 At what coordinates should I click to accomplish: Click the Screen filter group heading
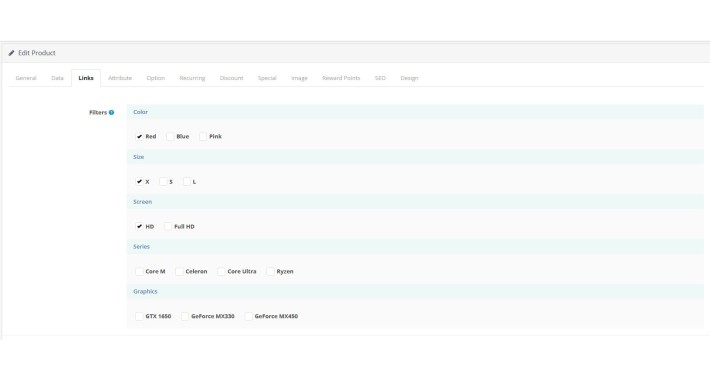(x=143, y=202)
